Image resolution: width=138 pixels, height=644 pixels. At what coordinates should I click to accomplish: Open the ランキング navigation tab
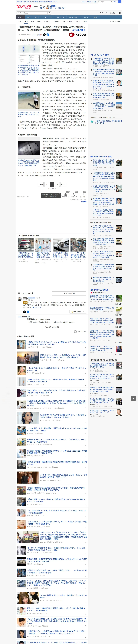(86, 17)
